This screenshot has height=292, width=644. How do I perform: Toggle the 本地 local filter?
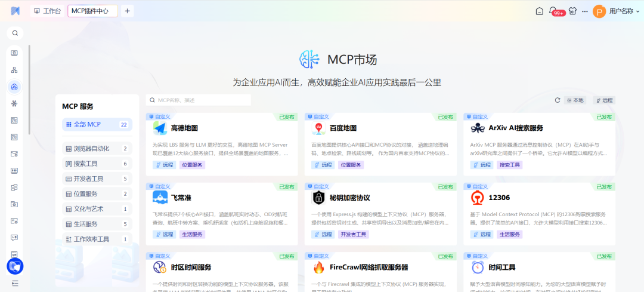click(x=575, y=100)
